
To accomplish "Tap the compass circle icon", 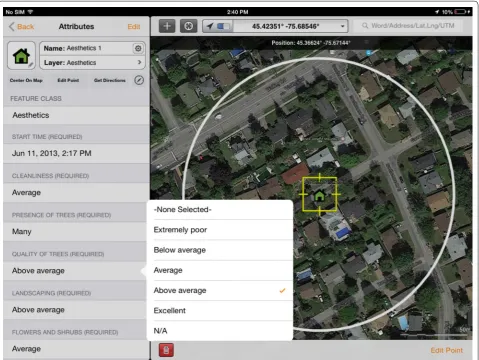I will coord(139,80).
